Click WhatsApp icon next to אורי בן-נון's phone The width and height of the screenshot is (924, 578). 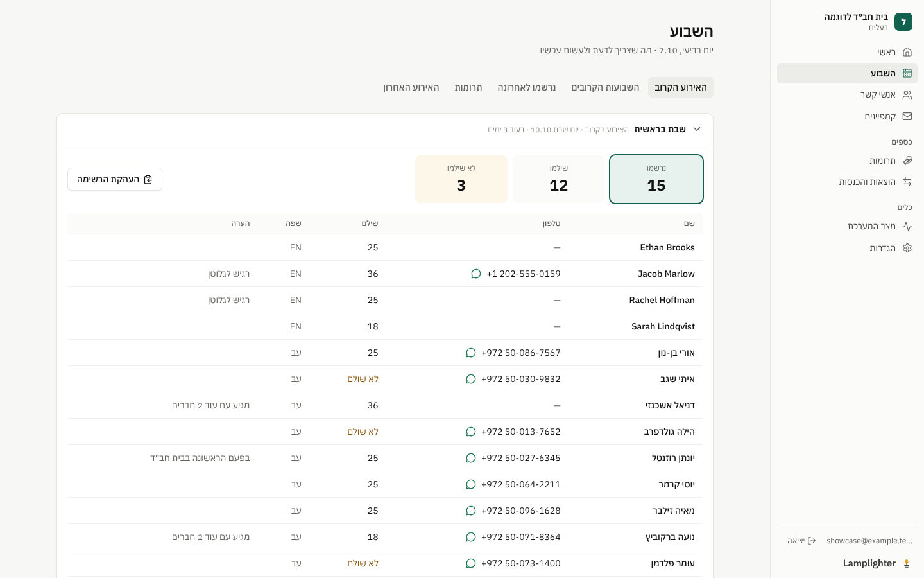click(x=471, y=353)
